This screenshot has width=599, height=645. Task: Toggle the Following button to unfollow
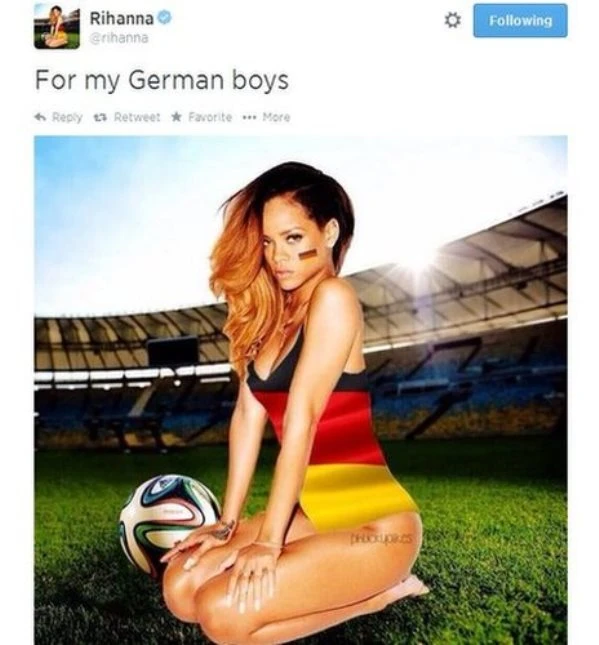click(x=520, y=21)
